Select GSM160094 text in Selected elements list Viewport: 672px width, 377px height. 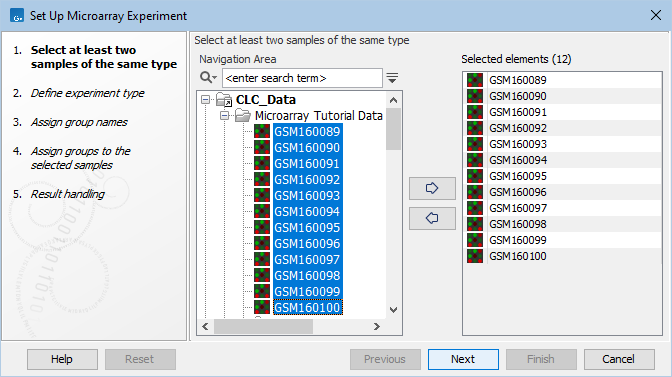(x=518, y=160)
